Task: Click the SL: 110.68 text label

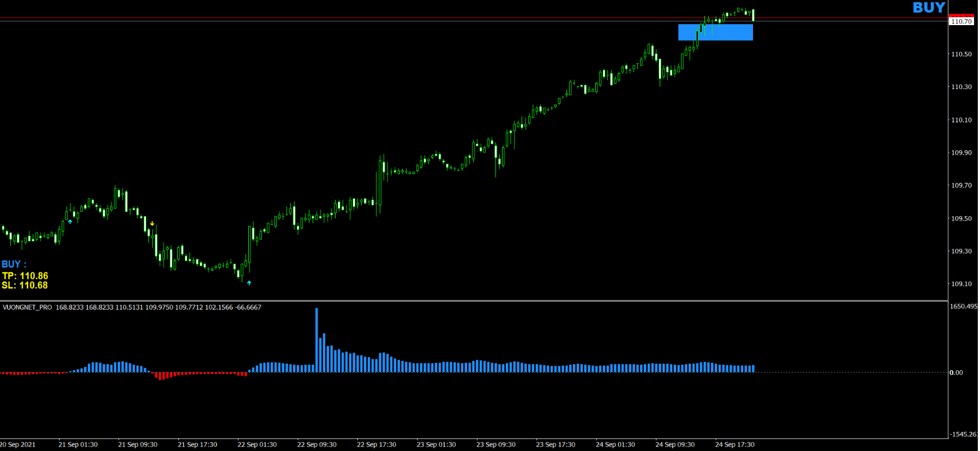Action: [x=25, y=285]
